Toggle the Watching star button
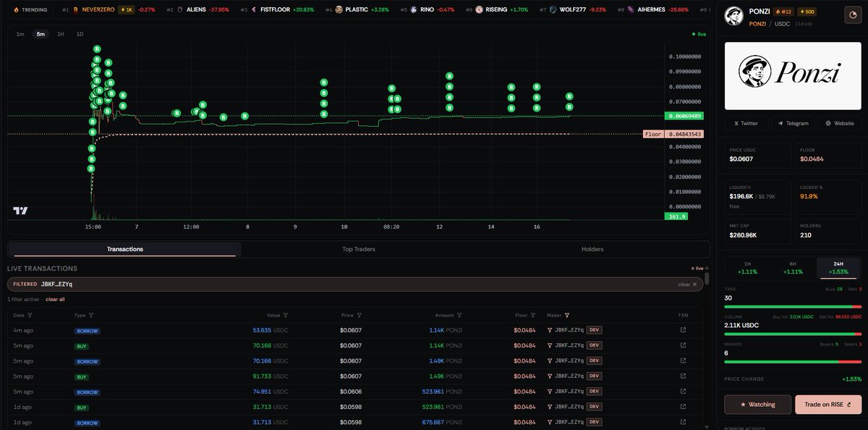 [758, 405]
